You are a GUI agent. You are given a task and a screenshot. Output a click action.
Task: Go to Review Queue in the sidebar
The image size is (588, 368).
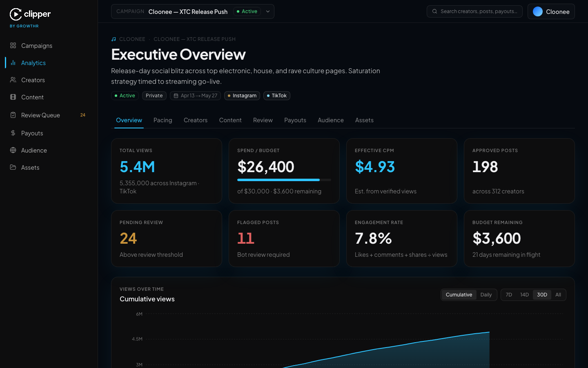[x=49, y=115]
